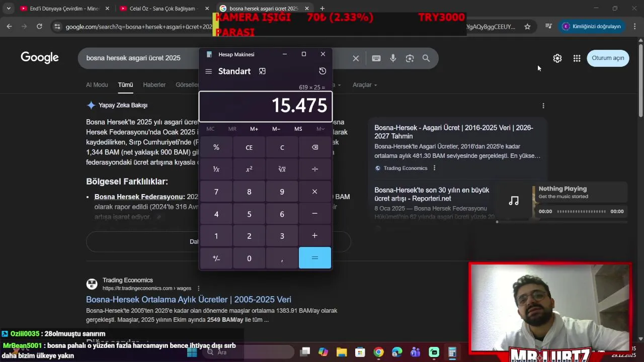Expand Chrome tab search dropdown arrow
The image size is (644, 362).
click(x=9, y=9)
